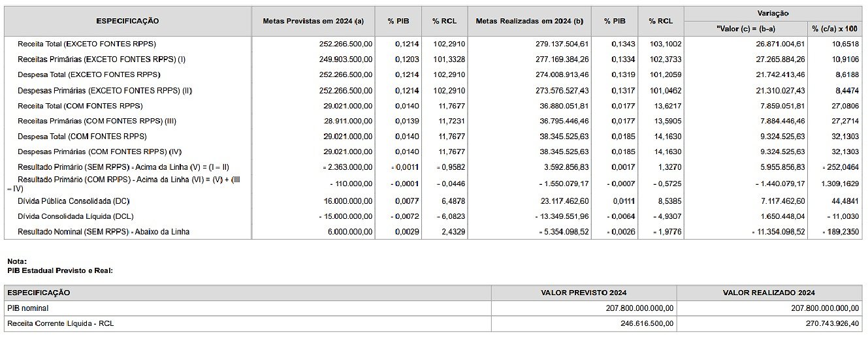Image resolution: width=868 pixels, height=337 pixels.
Task: Click the 'VALOR PREVISTO 2024' header
Action: coord(583,293)
